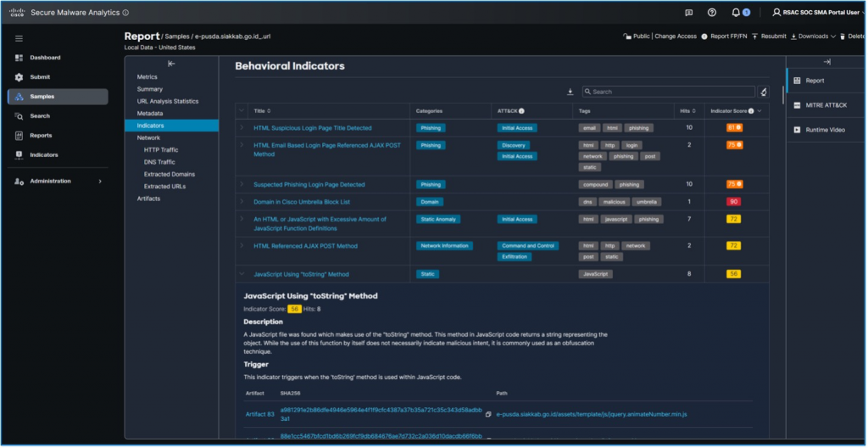Click the help question mark icon
This screenshot has width=868, height=448.
click(x=712, y=13)
